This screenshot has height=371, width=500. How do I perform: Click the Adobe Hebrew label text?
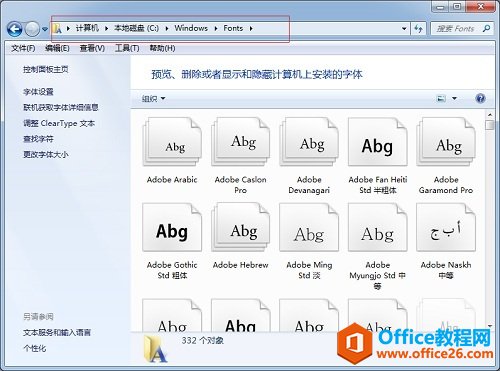pyautogui.click(x=241, y=265)
